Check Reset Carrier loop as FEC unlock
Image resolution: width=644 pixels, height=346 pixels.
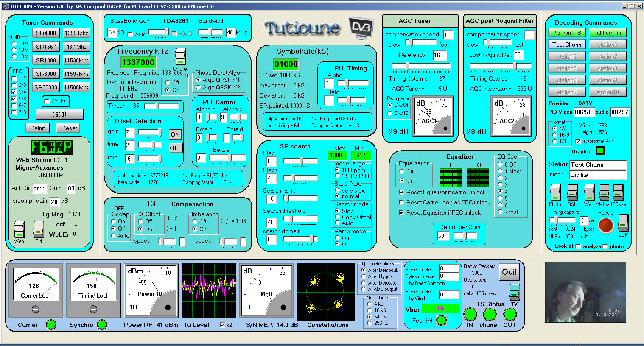click(402, 202)
